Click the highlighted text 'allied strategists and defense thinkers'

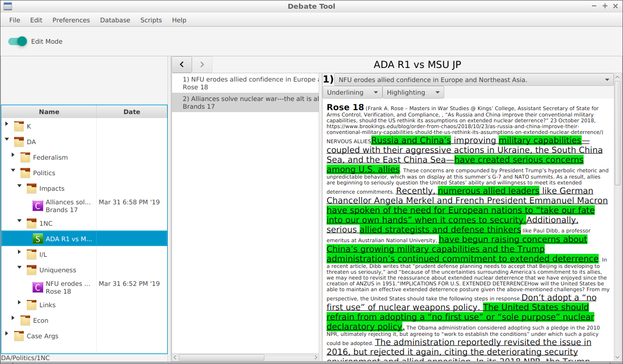440,230
